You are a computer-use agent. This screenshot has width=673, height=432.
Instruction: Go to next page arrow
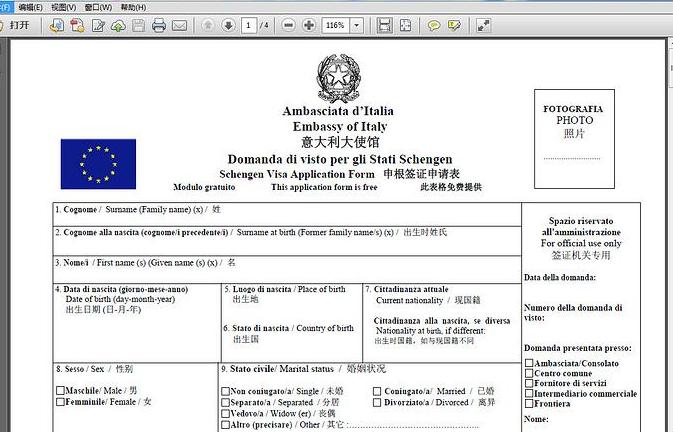click(x=228, y=25)
